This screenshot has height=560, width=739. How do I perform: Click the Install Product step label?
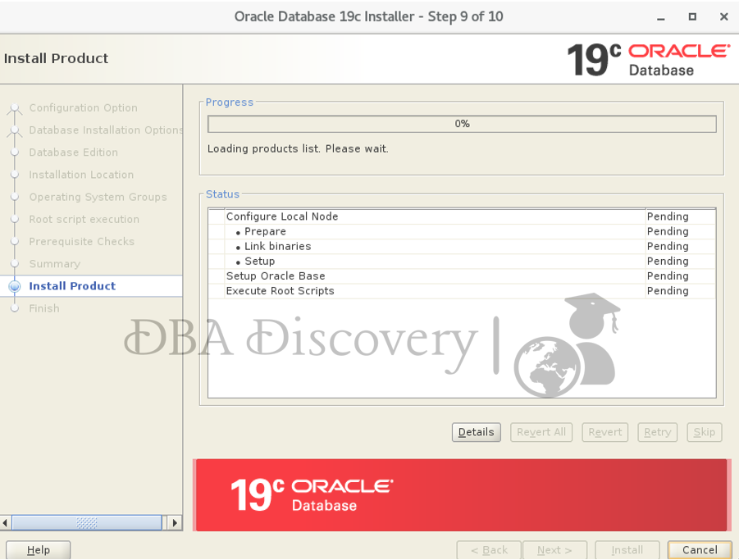72,286
